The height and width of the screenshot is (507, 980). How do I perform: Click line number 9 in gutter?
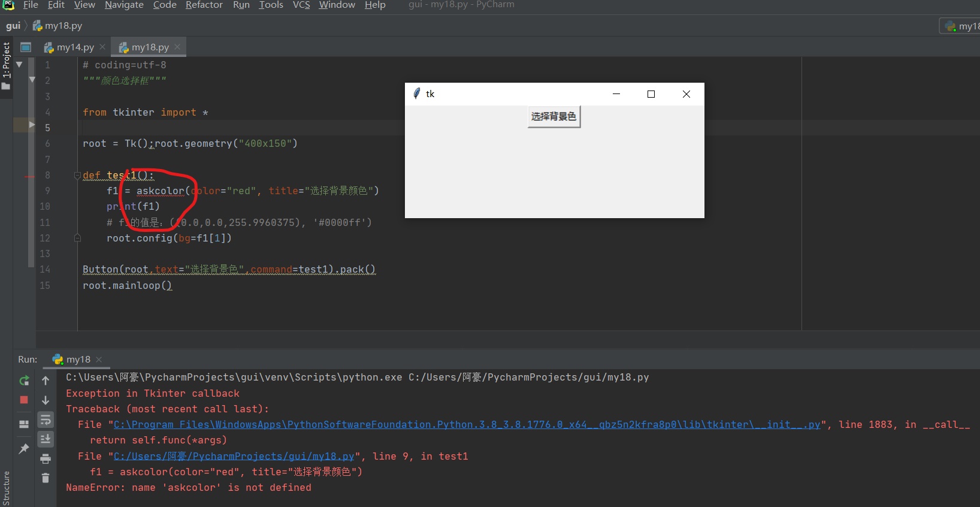(x=47, y=191)
